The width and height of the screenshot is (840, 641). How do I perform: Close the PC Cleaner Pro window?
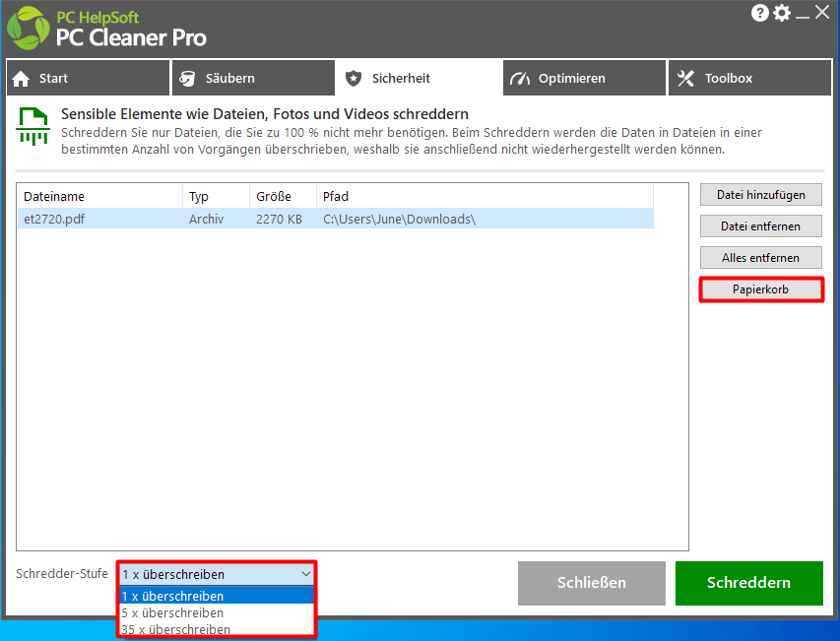[822, 13]
